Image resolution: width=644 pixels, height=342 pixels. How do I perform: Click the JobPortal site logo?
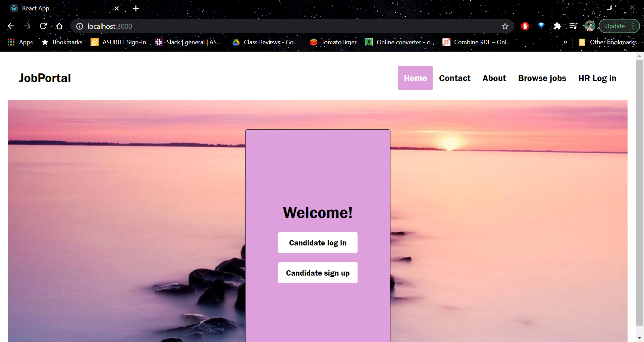click(45, 78)
